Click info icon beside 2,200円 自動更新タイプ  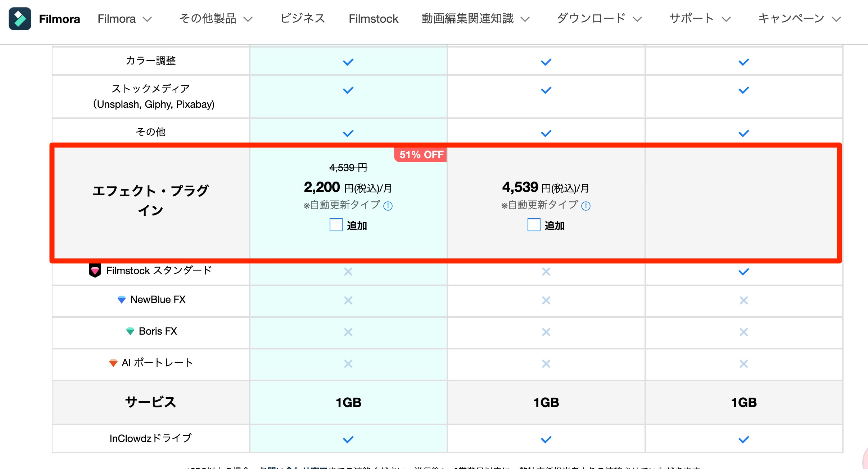click(x=388, y=206)
